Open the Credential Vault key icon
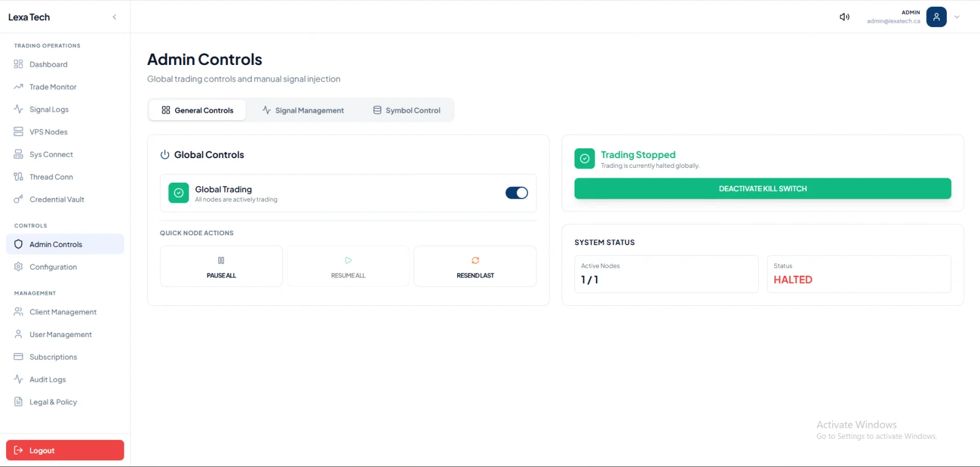The image size is (980, 467). click(x=18, y=199)
